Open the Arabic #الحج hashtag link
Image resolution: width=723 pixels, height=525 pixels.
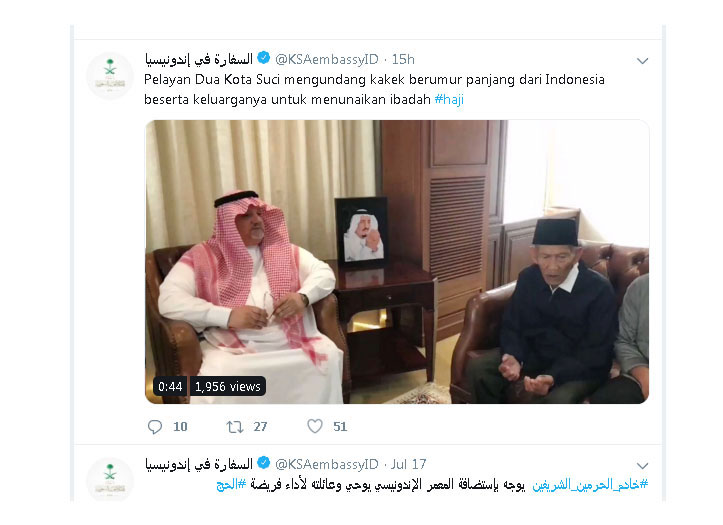click(x=230, y=485)
